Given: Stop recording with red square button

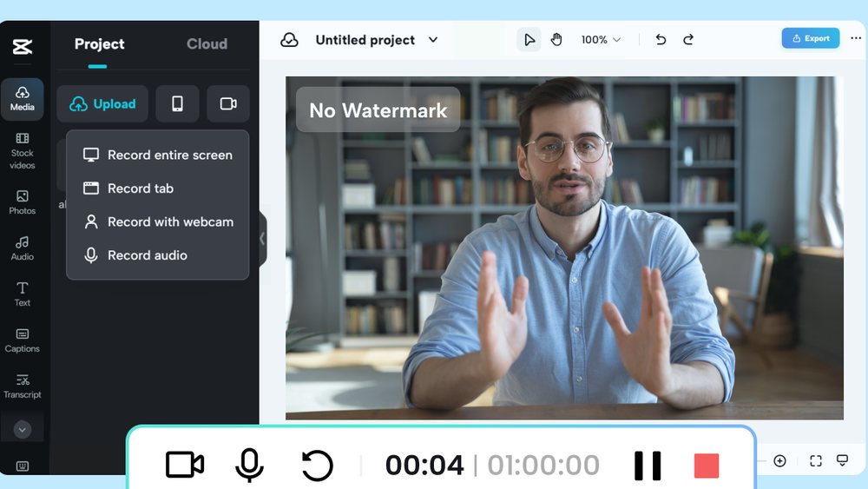Looking at the screenshot, I should (707, 466).
